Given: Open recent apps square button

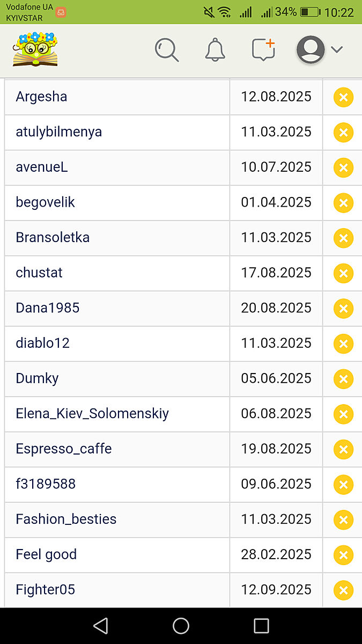Looking at the screenshot, I should pyautogui.click(x=261, y=626).
